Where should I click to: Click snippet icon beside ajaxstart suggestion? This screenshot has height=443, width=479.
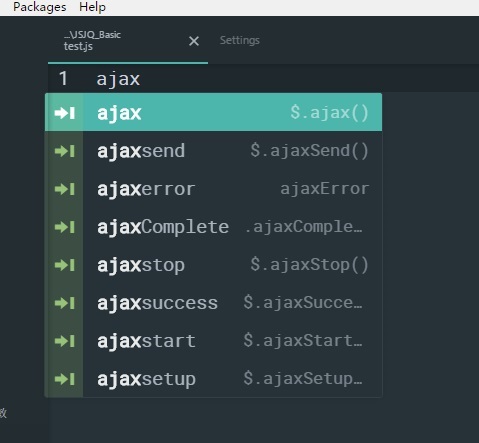click(x=64, y=341)
